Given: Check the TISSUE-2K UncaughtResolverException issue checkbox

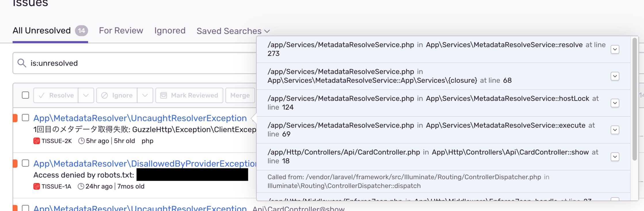Looking at the screenshot, I should (x=26, y=118).
